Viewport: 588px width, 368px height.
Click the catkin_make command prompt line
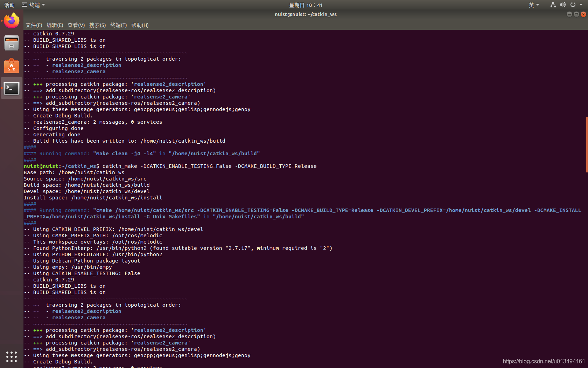170,166
